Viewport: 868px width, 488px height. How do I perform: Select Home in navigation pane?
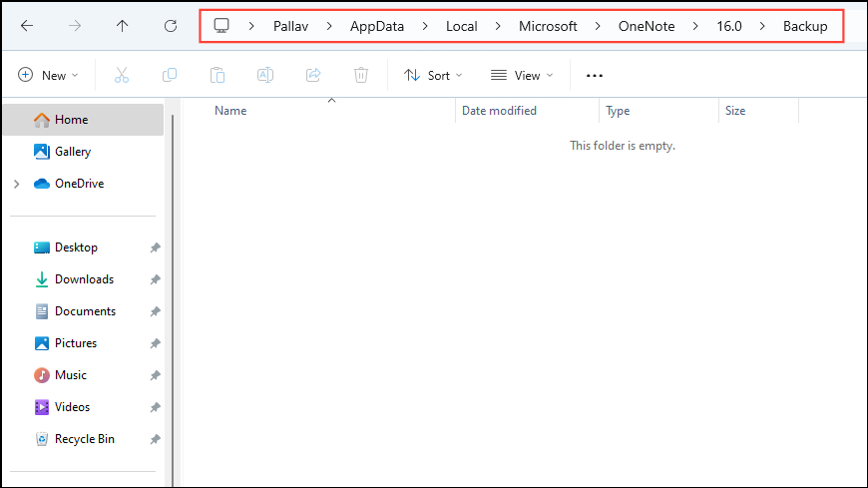(x=84, y=120)
